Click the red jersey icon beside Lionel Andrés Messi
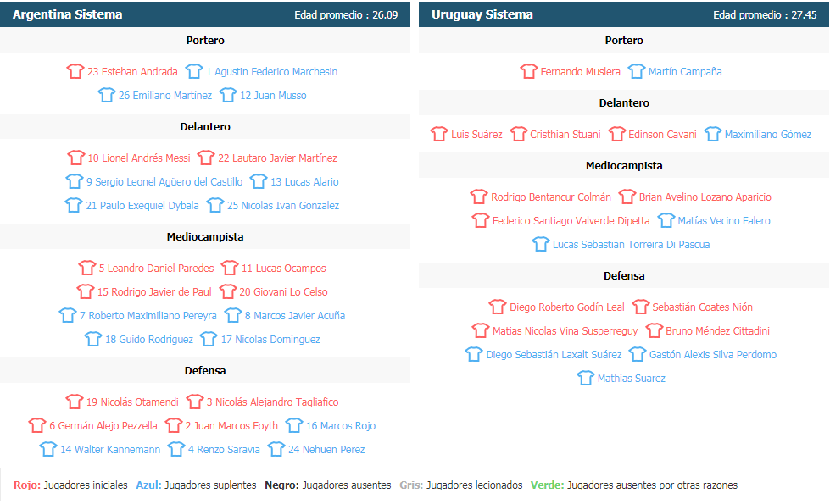 [76, 158]
